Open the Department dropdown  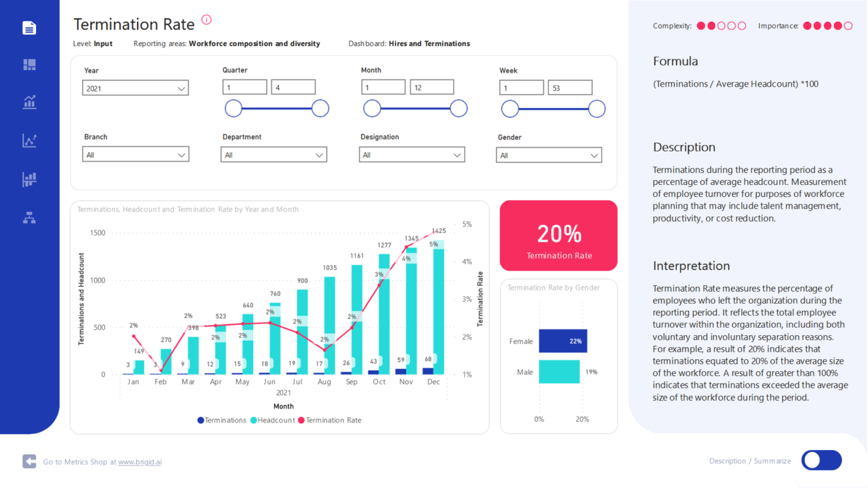(x=274, y=155)
